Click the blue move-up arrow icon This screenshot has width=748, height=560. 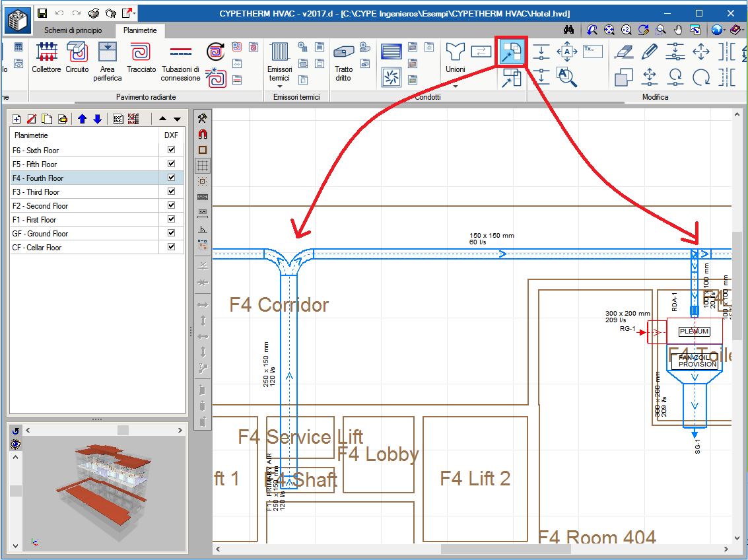(x=82, y=119)
